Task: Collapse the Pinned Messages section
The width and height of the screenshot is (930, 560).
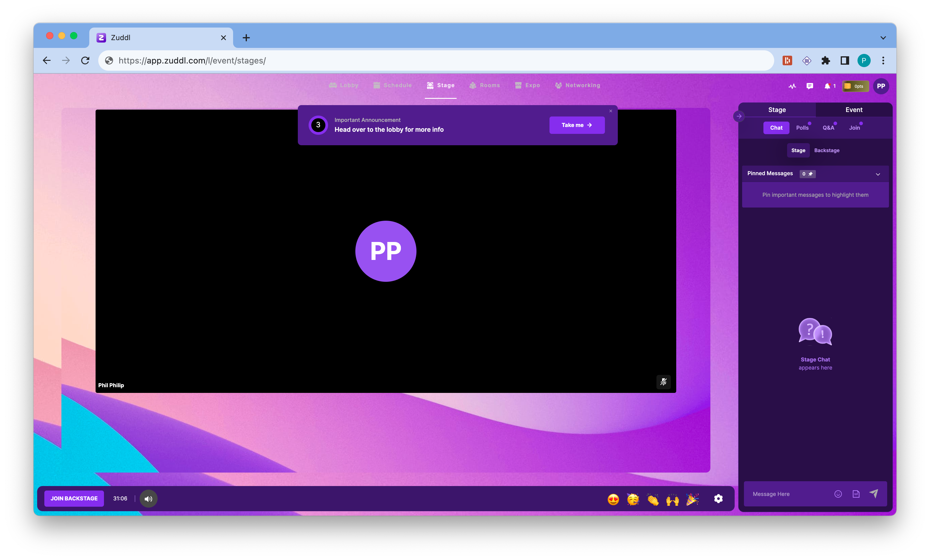Action: pyautogui.click(x=878, y=174)
